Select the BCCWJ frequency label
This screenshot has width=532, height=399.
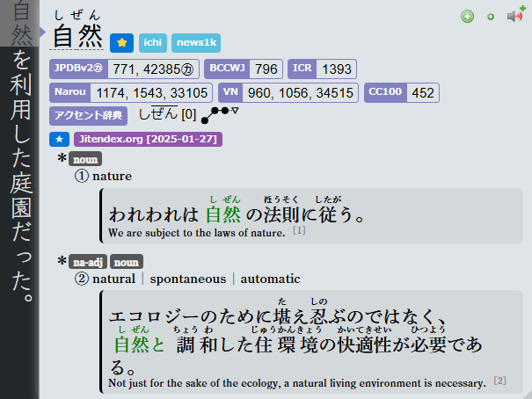[x=226, y=69]
